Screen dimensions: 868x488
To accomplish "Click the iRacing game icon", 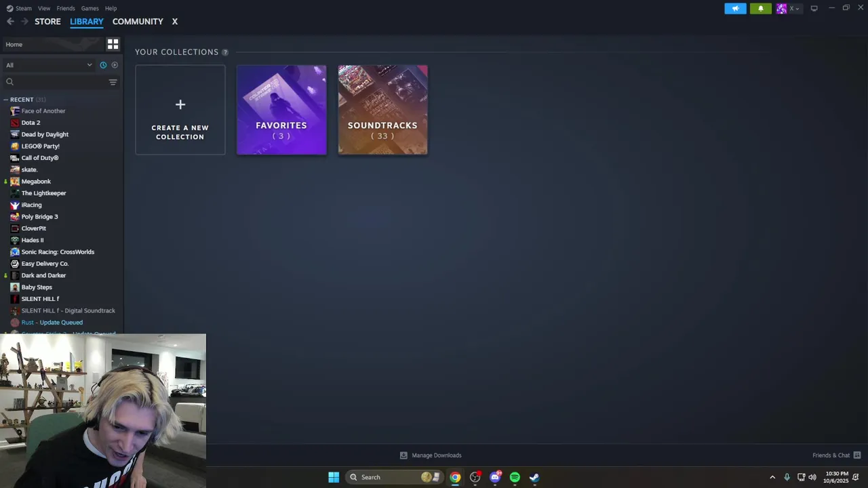I will point(15,205).
